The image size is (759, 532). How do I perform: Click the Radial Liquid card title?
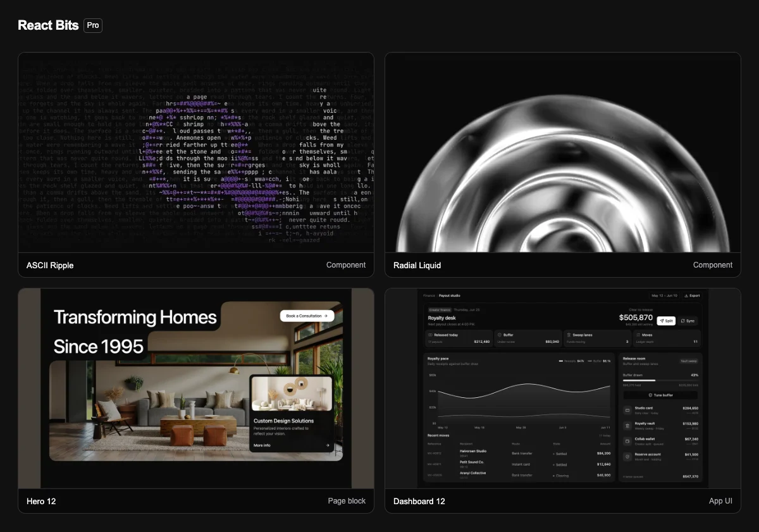(417, 265)
